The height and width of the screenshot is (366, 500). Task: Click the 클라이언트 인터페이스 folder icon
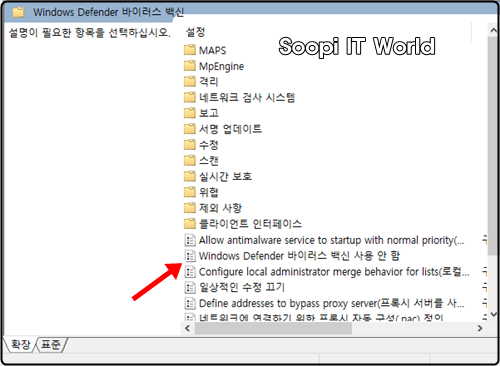(190, 223)
